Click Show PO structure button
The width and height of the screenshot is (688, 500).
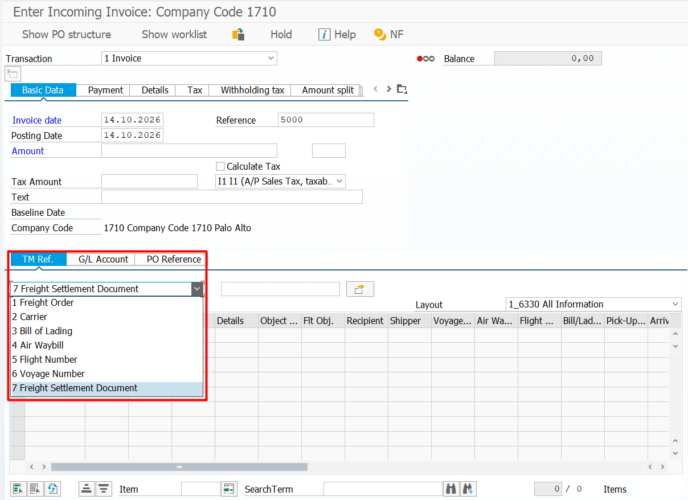[67, 34]
